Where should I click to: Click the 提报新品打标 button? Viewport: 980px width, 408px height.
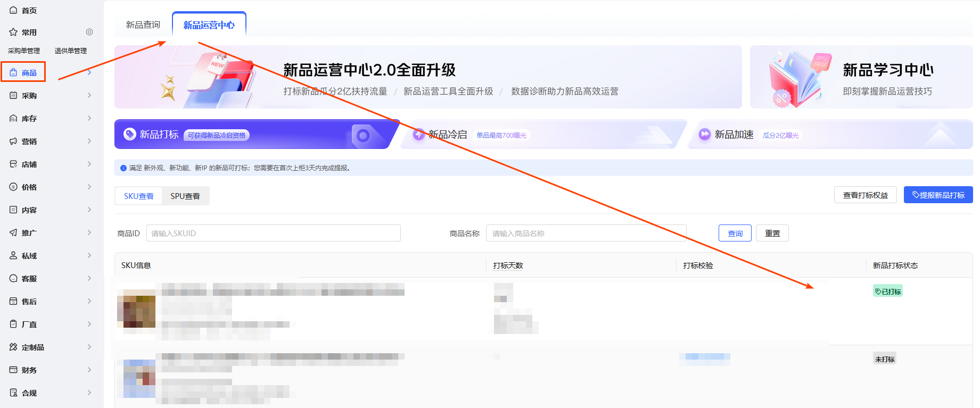(x=938, y=195)
